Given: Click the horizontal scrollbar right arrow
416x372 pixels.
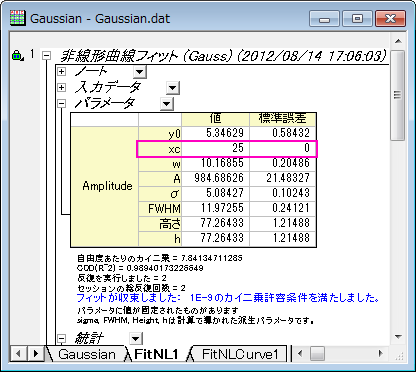Looking at the screenshot, I should click(x=380, y=353).
